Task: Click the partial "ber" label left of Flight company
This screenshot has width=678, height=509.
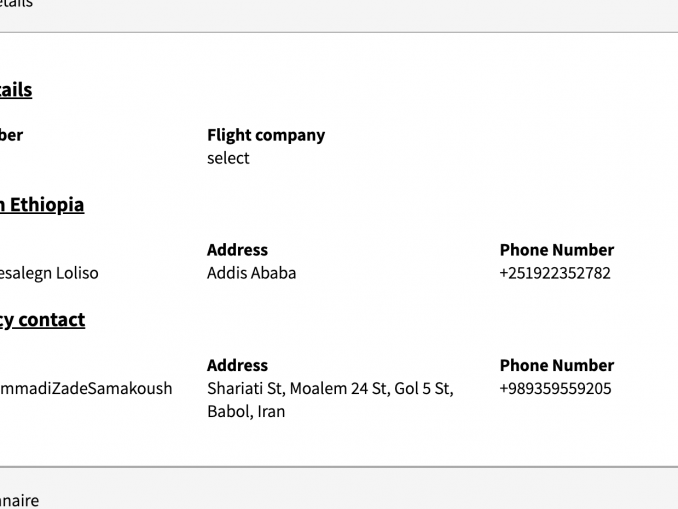Action: (x=11, y=135)
